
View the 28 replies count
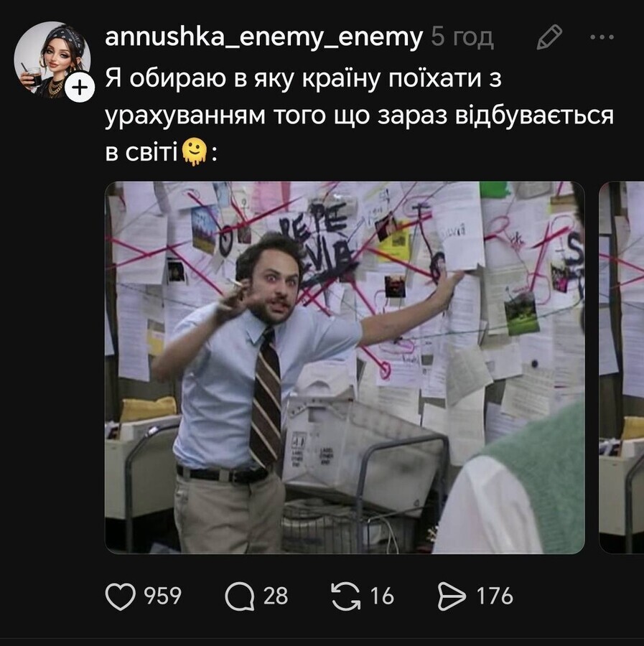[x=276, y=596]
